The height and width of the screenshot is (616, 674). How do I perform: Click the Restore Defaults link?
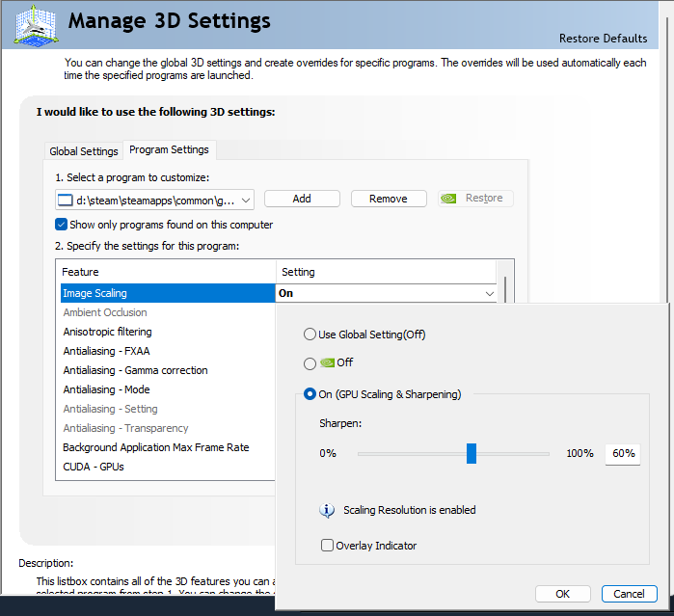pyautogui.click(x=603, y=39)
